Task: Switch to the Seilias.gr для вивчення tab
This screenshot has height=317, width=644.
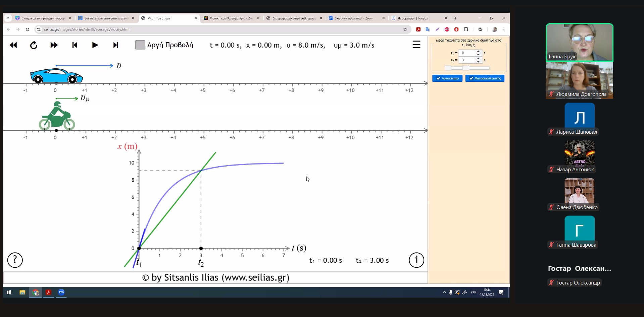Action: [x=105, y=18]
